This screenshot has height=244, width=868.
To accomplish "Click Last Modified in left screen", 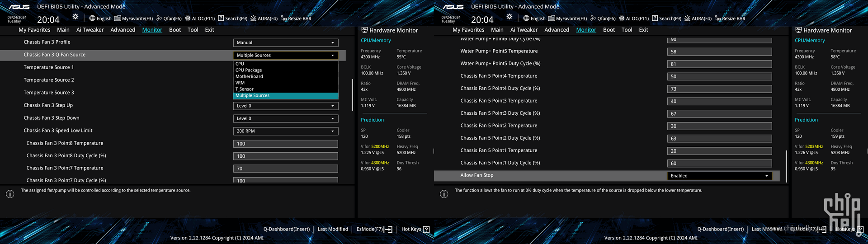I will tap(333, 229).
